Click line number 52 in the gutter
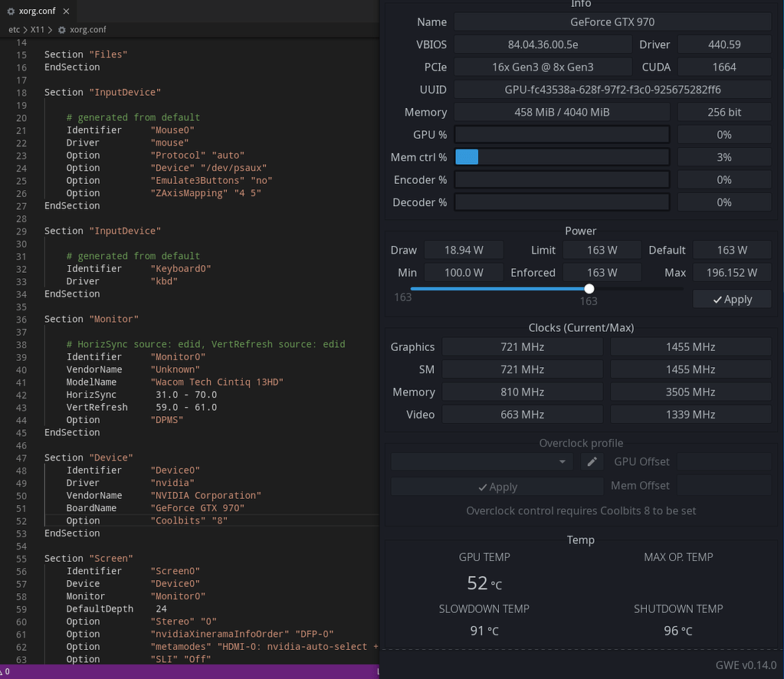784x679 pixels. click(x=21, y=520)
